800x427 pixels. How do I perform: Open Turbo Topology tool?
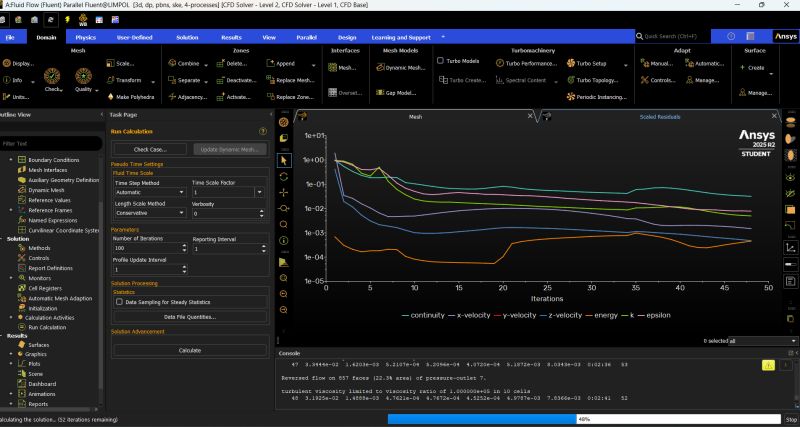click(593, 80)
